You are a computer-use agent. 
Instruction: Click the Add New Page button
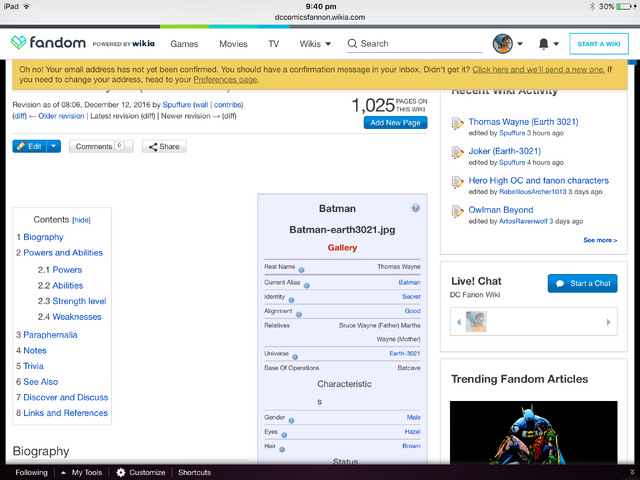[x=395, y=122]
